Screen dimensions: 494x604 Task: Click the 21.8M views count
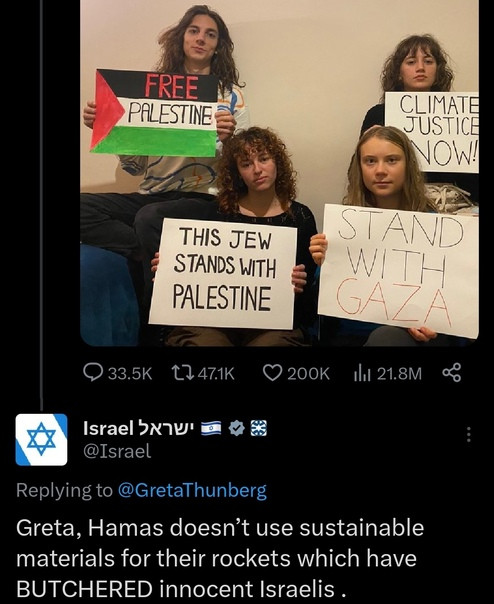(399, 374)
